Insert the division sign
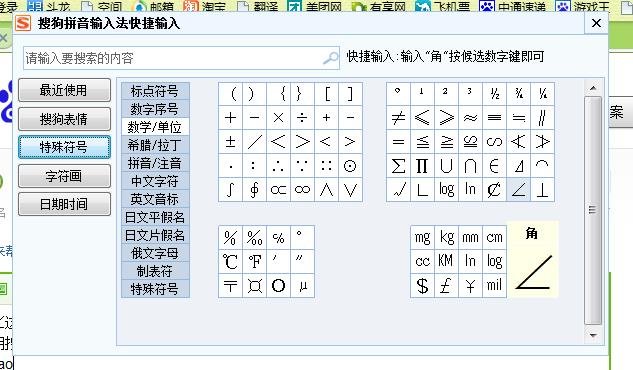This screenshot has height=370, width=633. (x=302, y=118)
